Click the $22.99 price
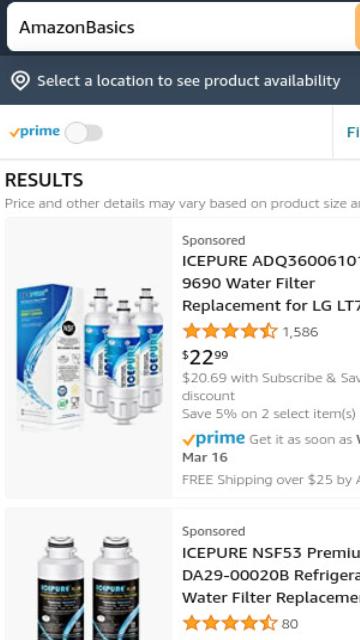This screenshot has width=360, height=640. pyautogui.click(x=205, y=357)
